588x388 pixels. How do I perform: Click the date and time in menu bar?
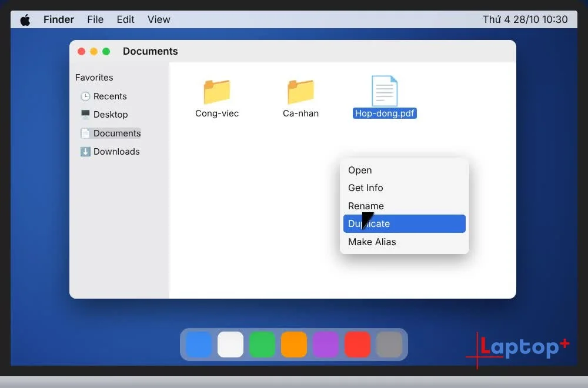(525, 19)
